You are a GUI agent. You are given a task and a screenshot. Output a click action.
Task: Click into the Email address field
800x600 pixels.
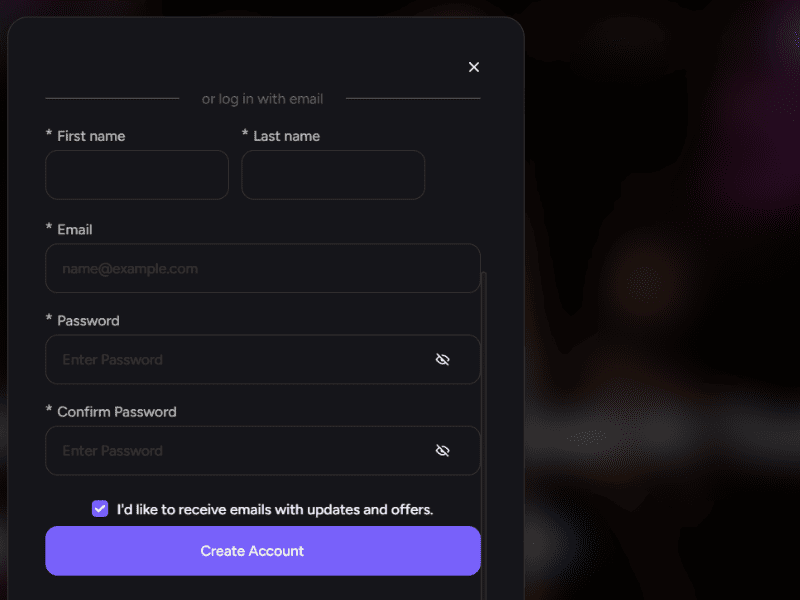[262, 269]
